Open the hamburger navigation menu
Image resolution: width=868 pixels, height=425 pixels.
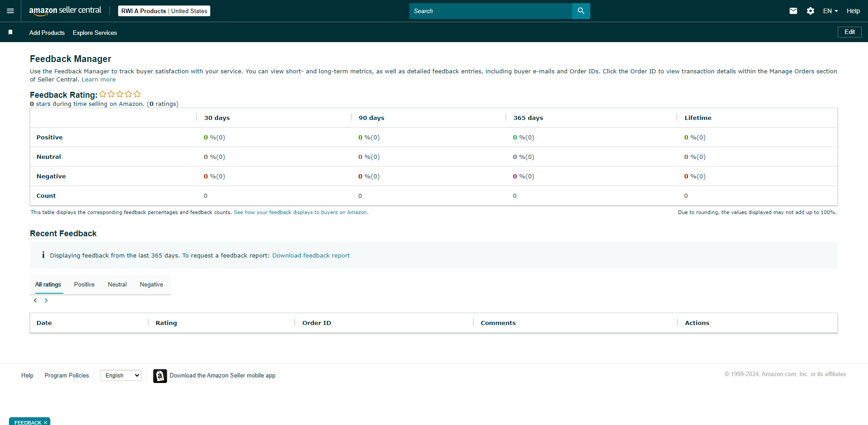pyautogui.click(x=10, y=11)
